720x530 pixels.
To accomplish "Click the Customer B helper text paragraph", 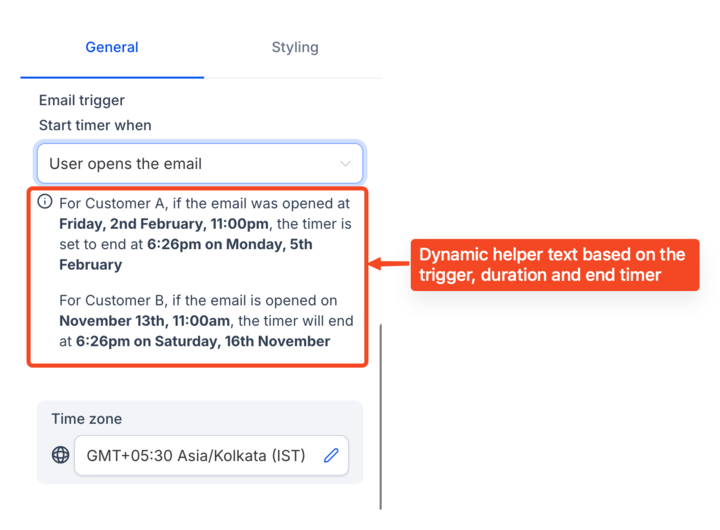I will coord(206,321).
